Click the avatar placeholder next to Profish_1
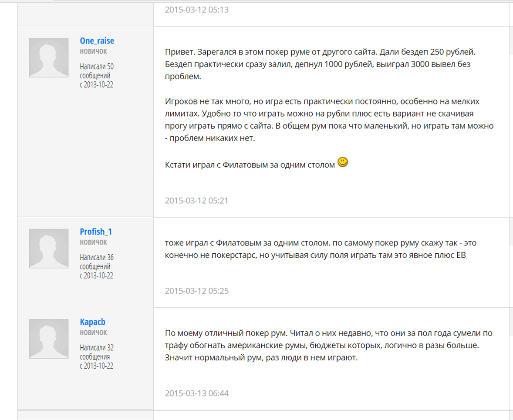 point(49,248)
